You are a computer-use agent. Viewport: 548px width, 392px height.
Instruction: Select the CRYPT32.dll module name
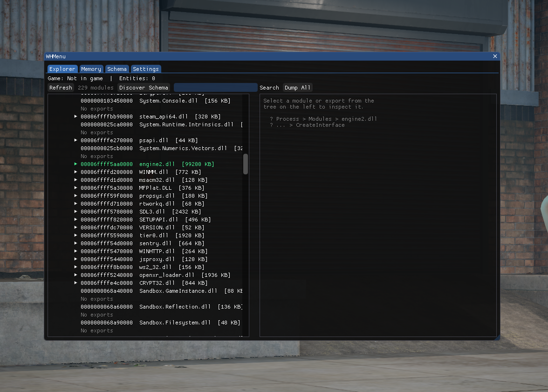point(157,283)
